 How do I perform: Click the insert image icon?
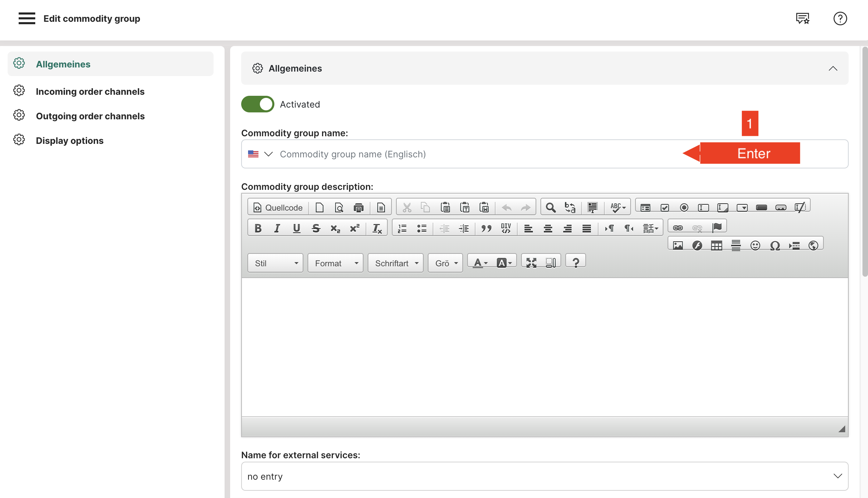click(678, 246)
